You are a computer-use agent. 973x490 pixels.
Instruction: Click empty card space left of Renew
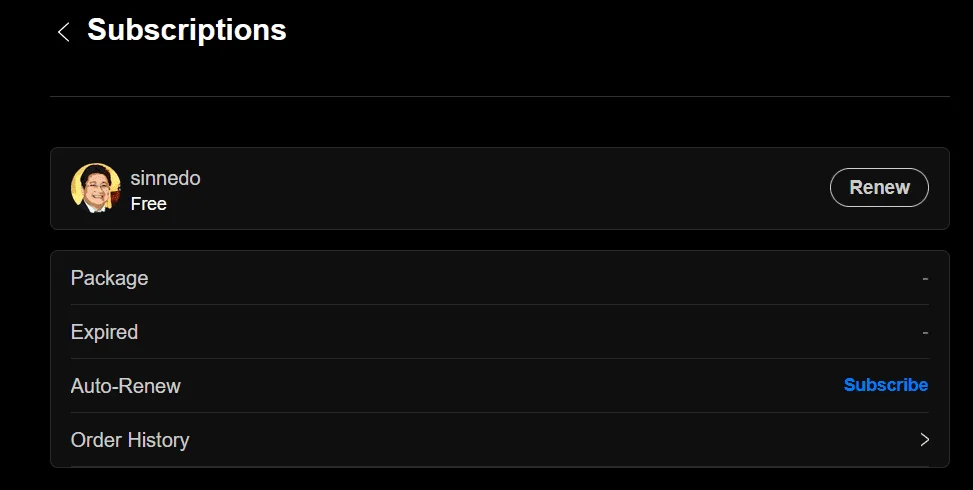pos(515,188)
